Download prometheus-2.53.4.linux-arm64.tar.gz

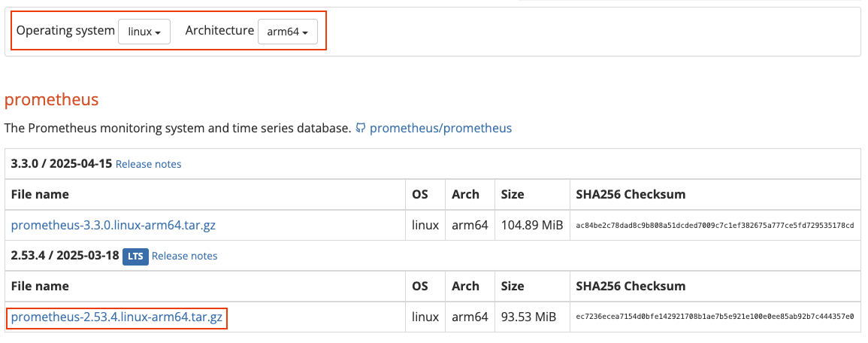[x=116, y=317]
